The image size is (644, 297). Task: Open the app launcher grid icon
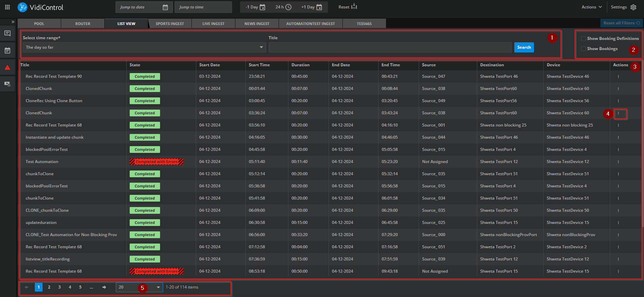[7, 7]
